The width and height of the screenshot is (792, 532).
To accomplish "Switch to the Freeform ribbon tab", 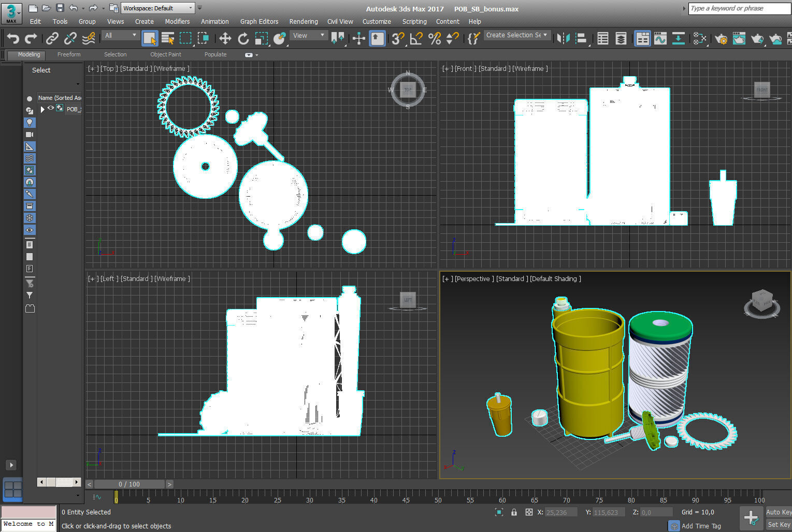I will coord(69,54).
